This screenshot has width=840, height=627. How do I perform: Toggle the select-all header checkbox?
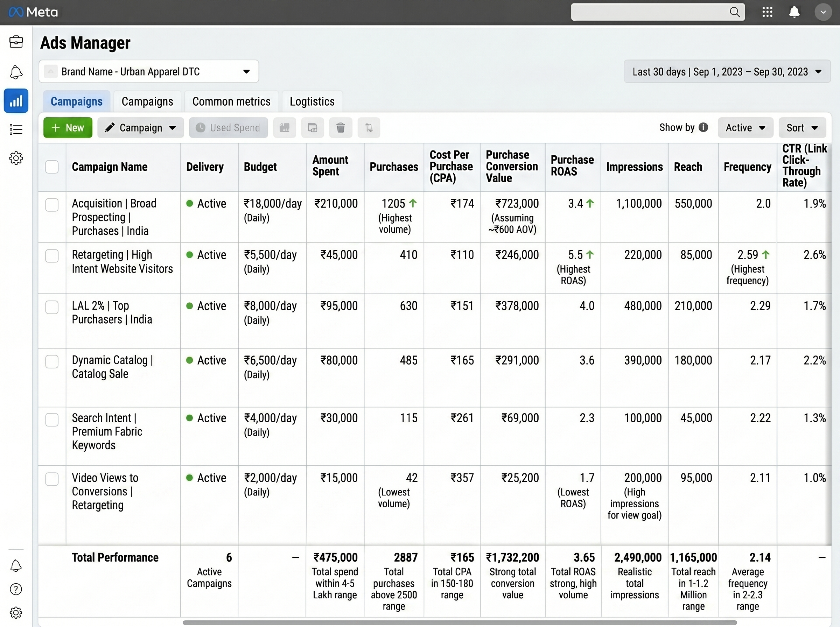click(x=52, y=167)
